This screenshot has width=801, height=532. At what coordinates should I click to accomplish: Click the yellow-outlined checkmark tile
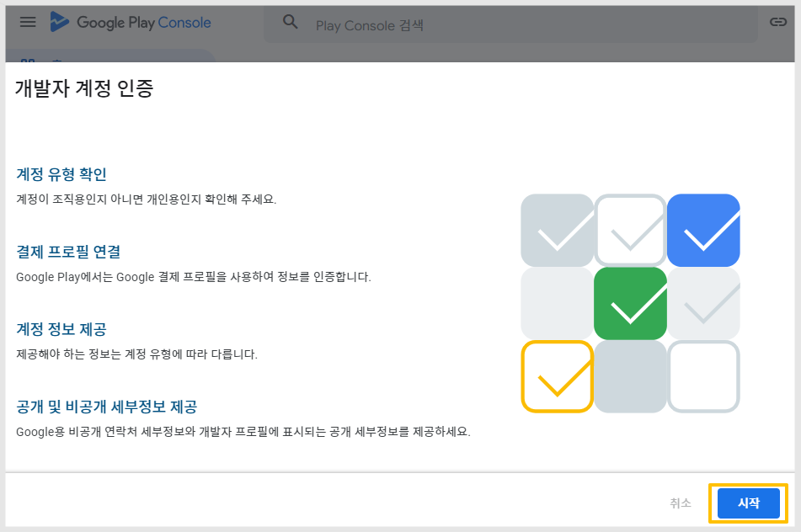pyautogui.click(x=558, y=376)
